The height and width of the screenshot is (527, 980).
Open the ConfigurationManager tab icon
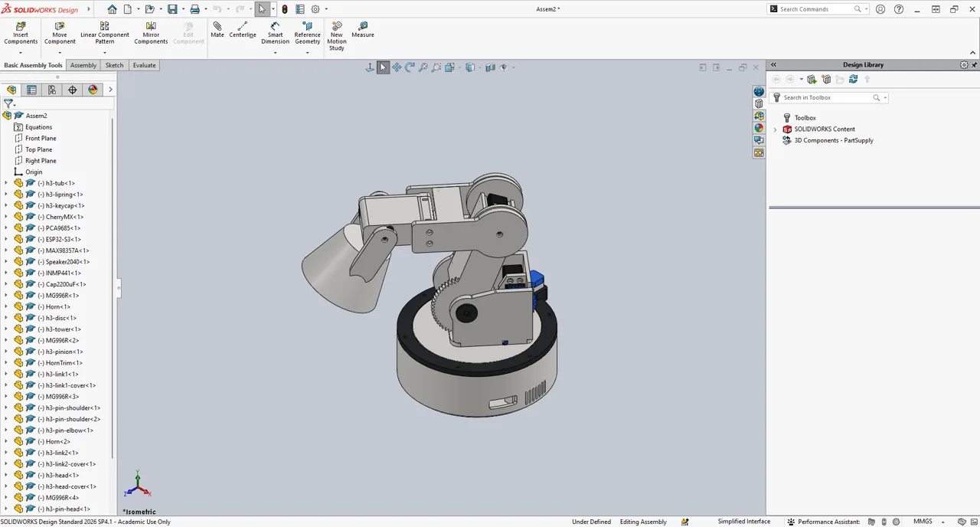(52, 90)
